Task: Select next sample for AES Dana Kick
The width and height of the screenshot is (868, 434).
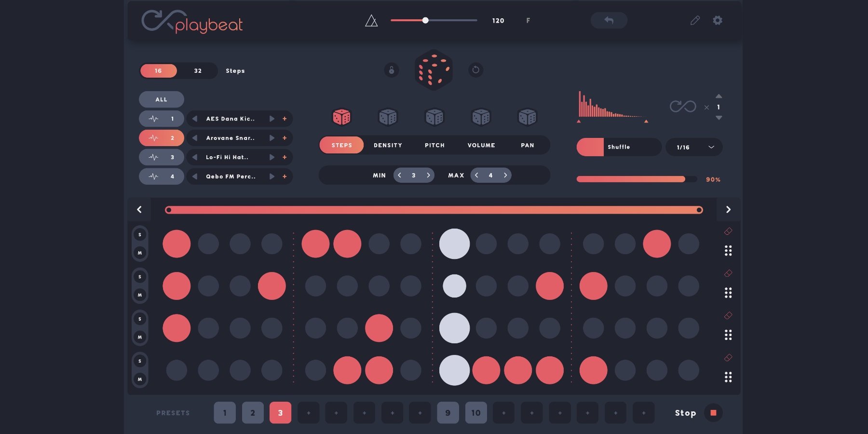Action: 272,119
